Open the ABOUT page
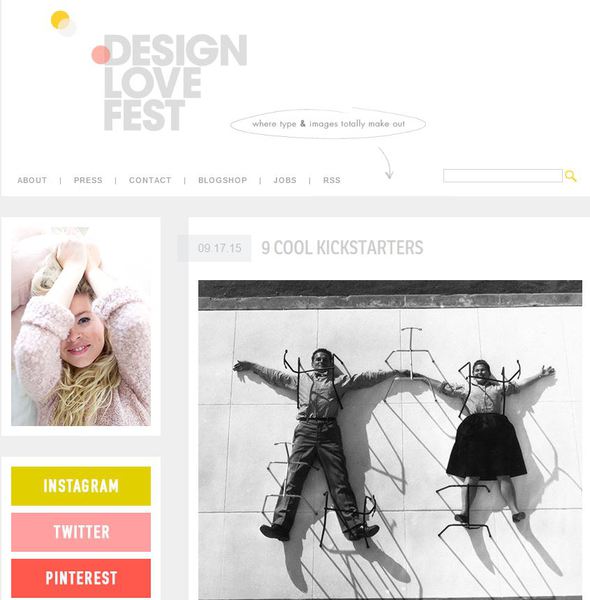 32,180
